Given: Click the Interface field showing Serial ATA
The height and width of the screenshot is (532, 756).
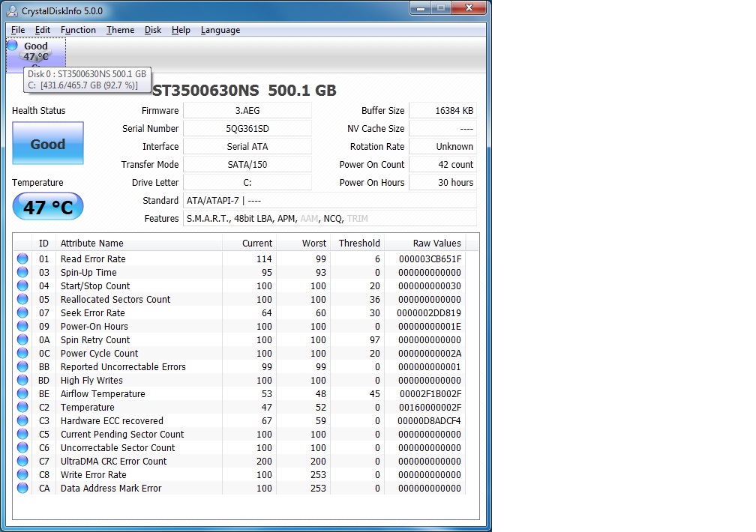Looking at the screenshot, I should [247, 147].
